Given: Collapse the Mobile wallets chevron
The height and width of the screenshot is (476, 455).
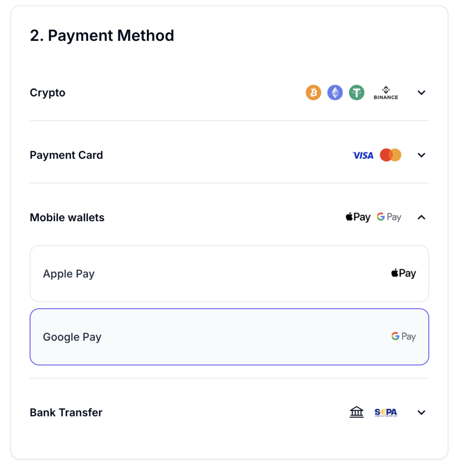Looking at the screenshot, I should [422, 217].
